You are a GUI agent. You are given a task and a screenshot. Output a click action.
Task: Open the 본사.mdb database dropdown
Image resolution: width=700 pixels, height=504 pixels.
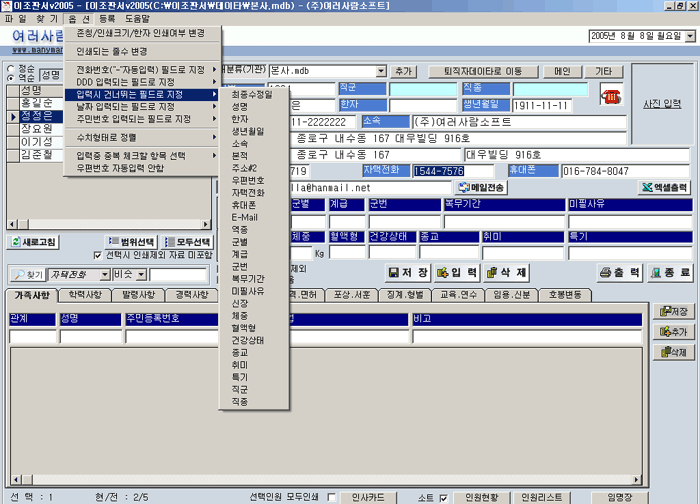pyautogui.click(x=381, y=72)
